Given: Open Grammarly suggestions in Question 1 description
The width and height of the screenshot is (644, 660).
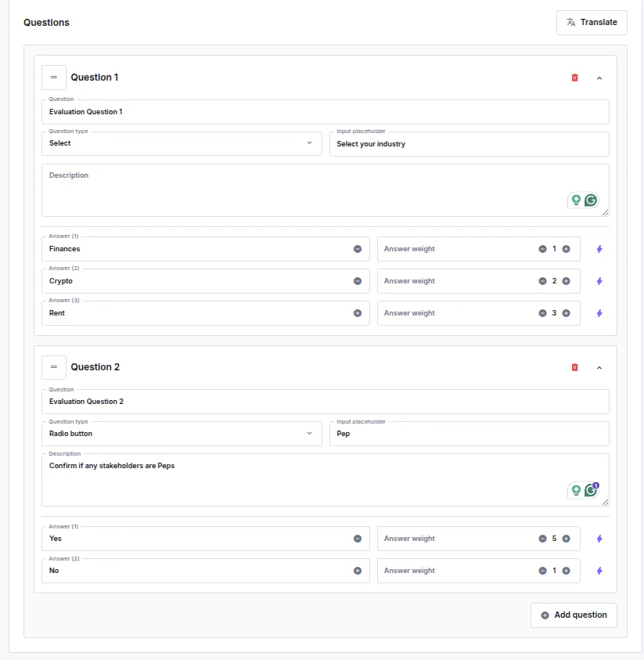Looking at the screenshot, I should (x=591, y=200).
